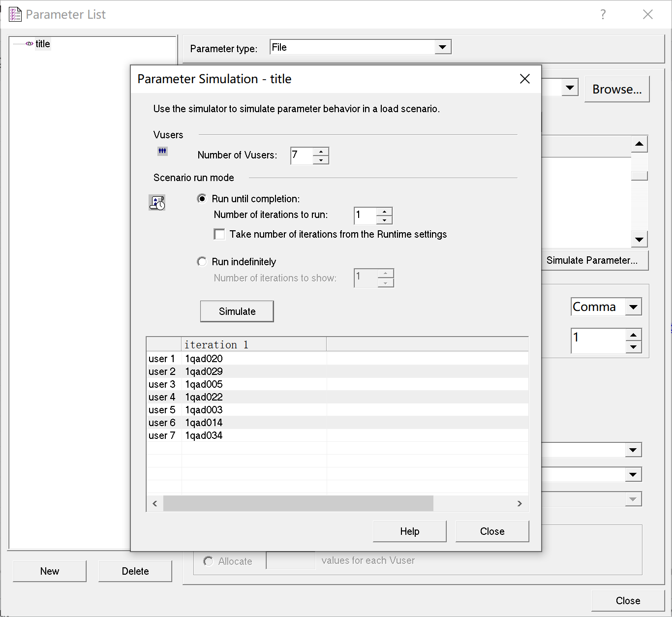672x617 pixels.
Task: Click the iteration 1 column header
Action: (254, 344)
